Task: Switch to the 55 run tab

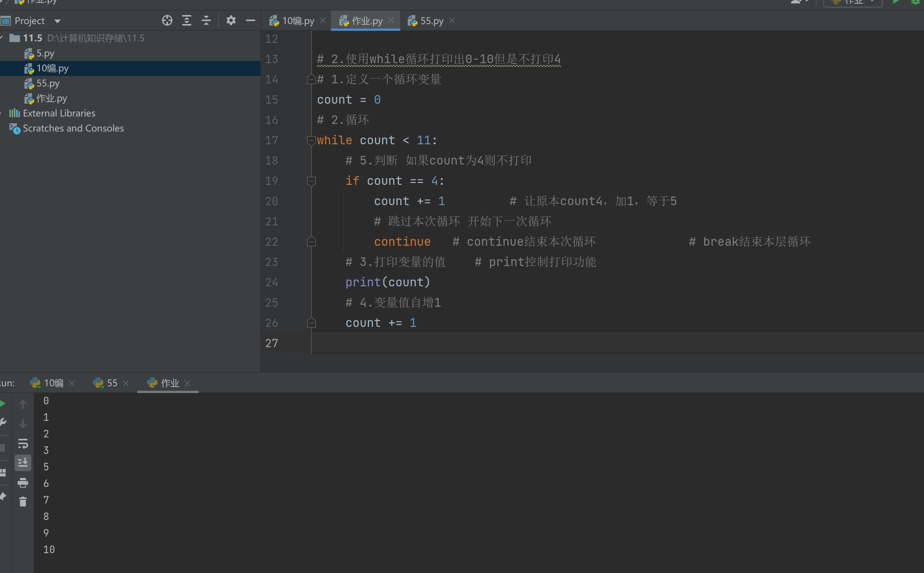Action: 105,383
